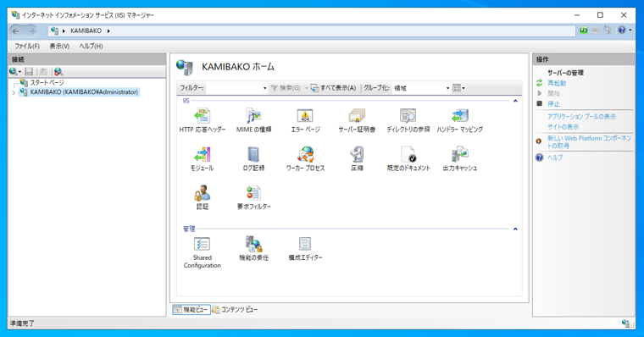Click the 検索(G) button

pos(286,88)
